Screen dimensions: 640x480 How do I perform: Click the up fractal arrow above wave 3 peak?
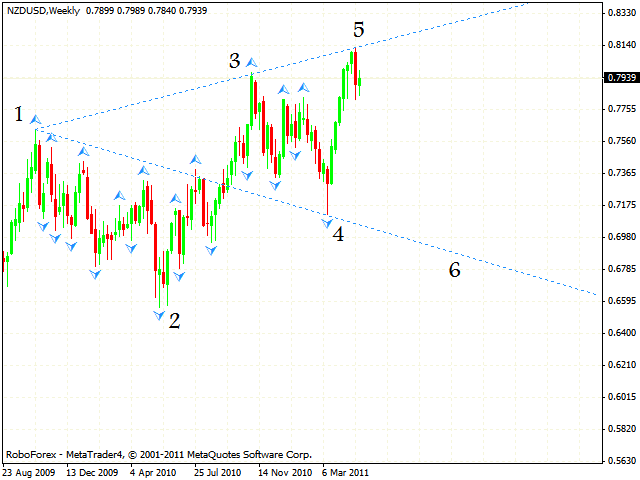[x=251, y=62]
